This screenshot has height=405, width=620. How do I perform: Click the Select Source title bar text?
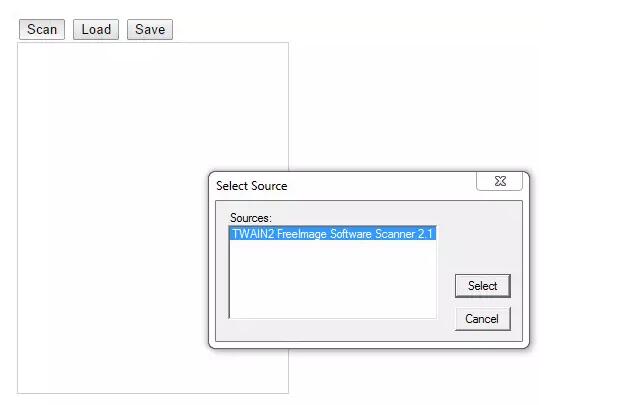pyautogui.click(x=252, y=186)
